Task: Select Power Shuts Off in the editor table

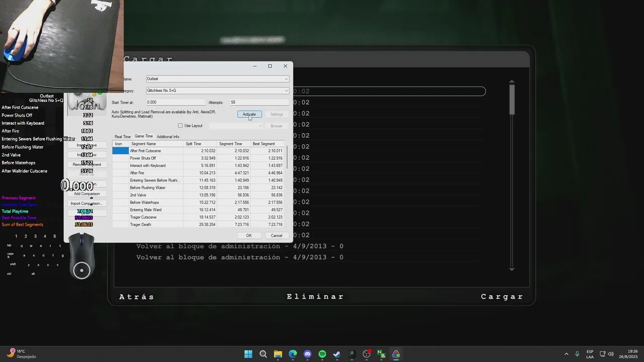Action: (x=156, y=158)
